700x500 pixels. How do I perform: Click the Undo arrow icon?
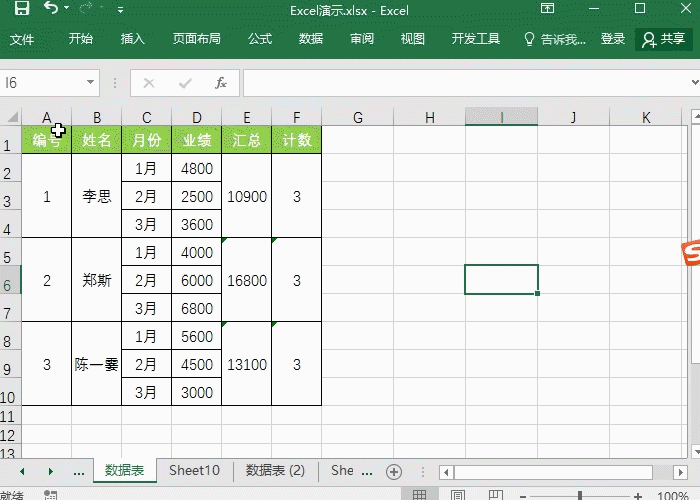click(x=51, y=10)
